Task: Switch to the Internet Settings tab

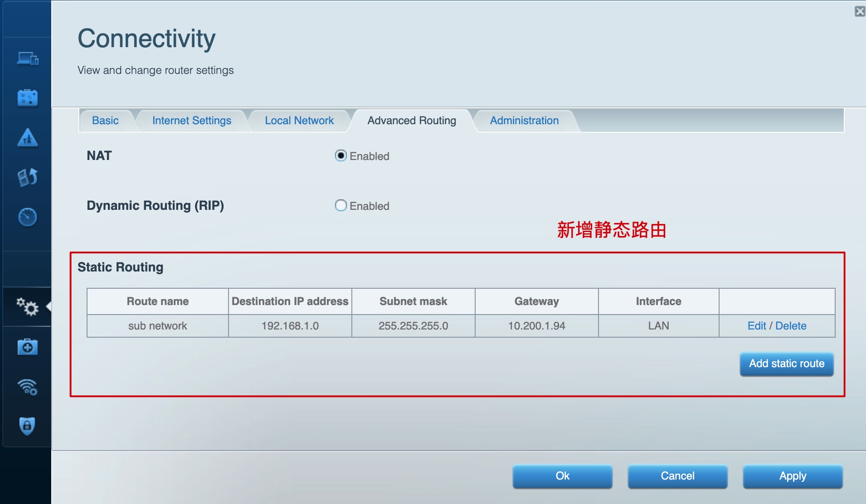Action: pyautogui.click(x=191, y=121)
